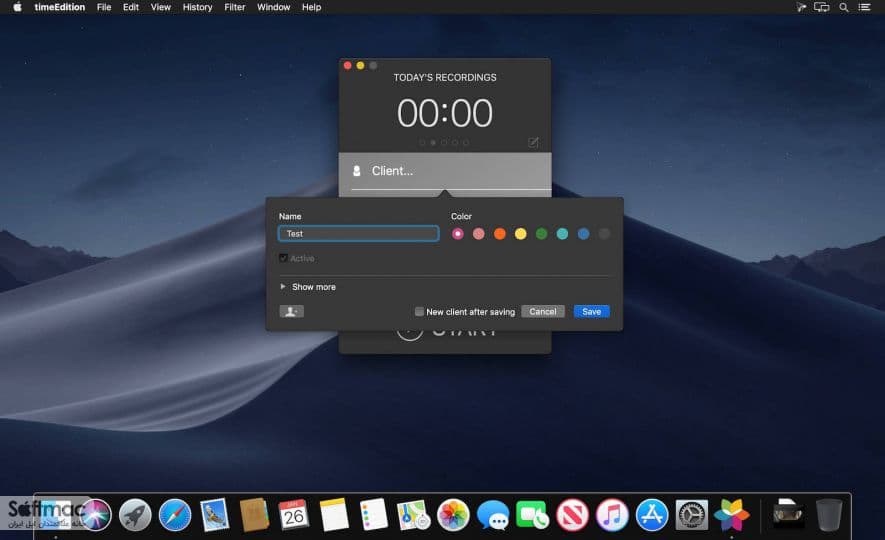This screenshot has width=885, height=540.
Task: Open Notification Center list icon in menu bar
Action: 865,7
